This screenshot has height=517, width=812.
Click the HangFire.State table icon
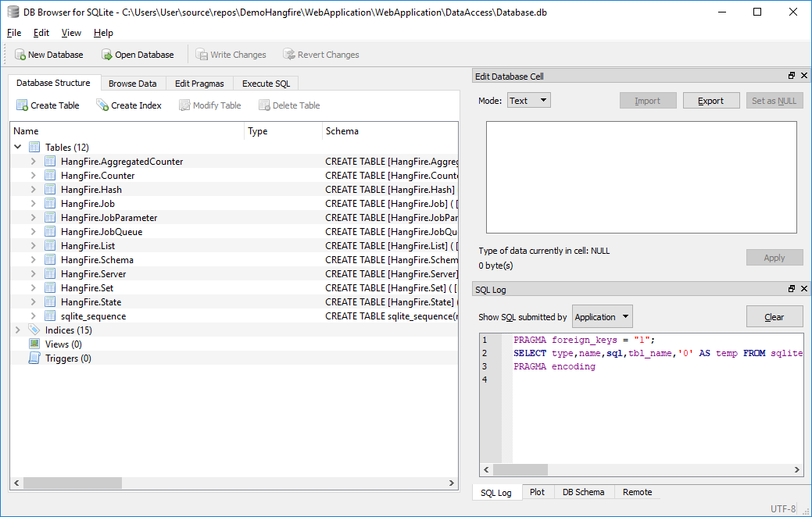[50, 301]
